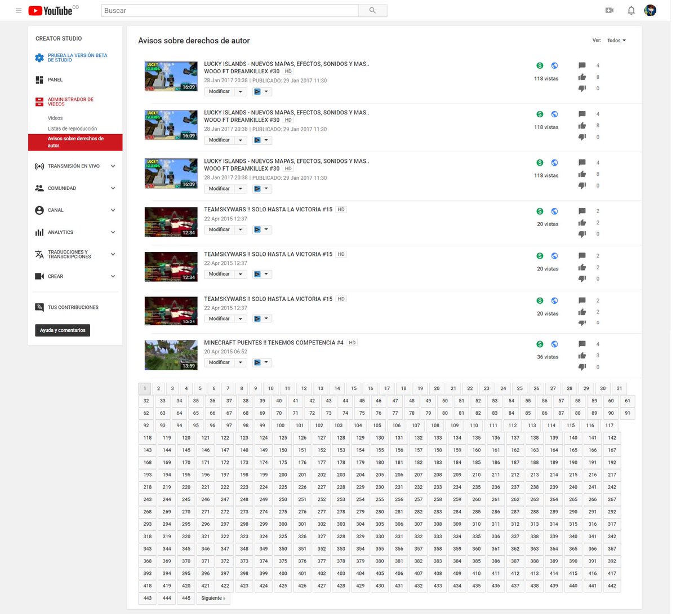
Task: Click public globe icon for MINECRAFT PUENTES
Action: [554, 344]
